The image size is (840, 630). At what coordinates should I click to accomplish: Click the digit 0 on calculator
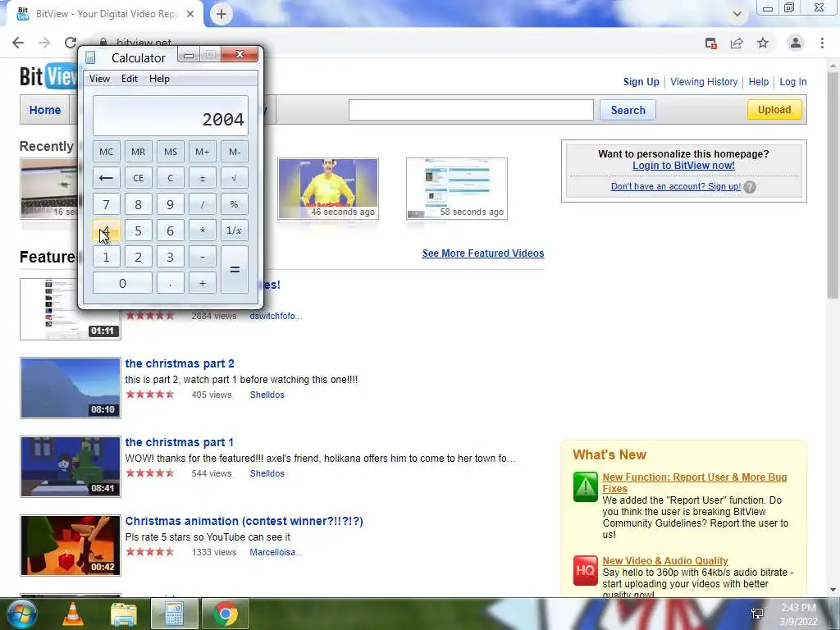(x=122, y=283)
